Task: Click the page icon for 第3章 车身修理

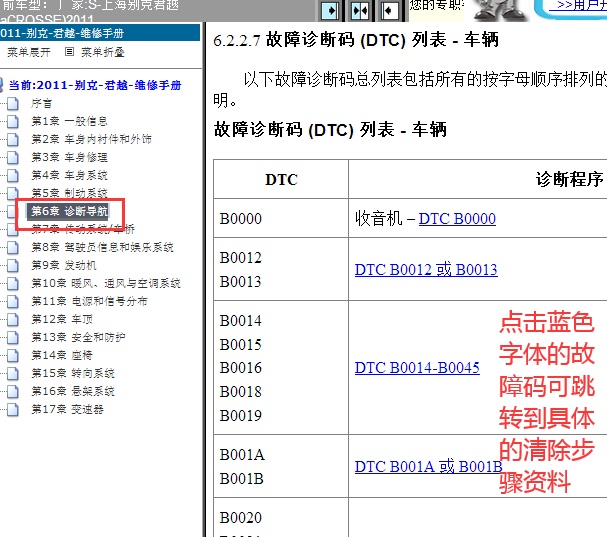Action: pos(13,158)
